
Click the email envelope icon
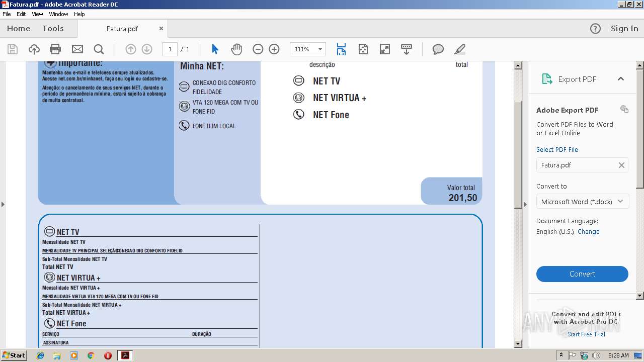(77, 49)
